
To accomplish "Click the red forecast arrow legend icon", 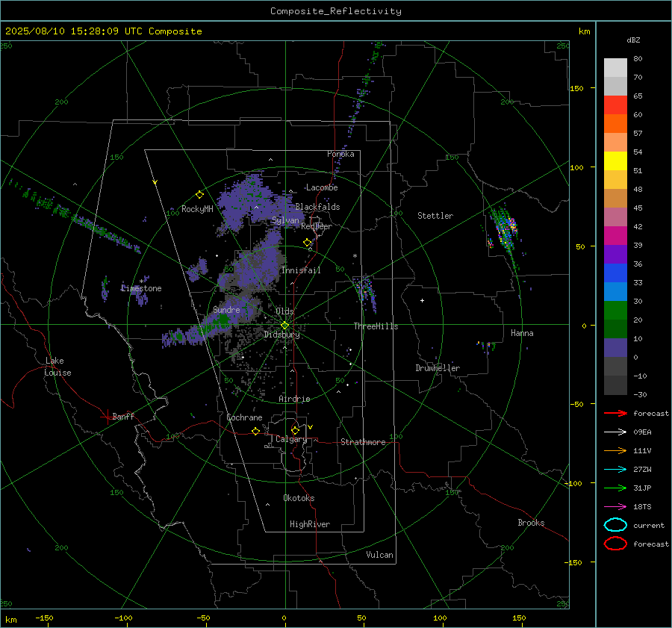I will (615, 413).
